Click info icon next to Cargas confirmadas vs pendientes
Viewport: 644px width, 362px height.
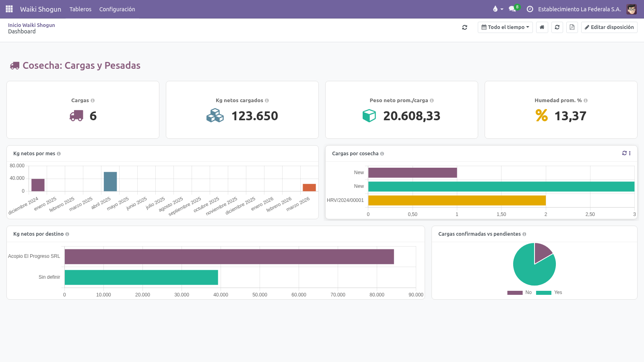tap(524, 234)
